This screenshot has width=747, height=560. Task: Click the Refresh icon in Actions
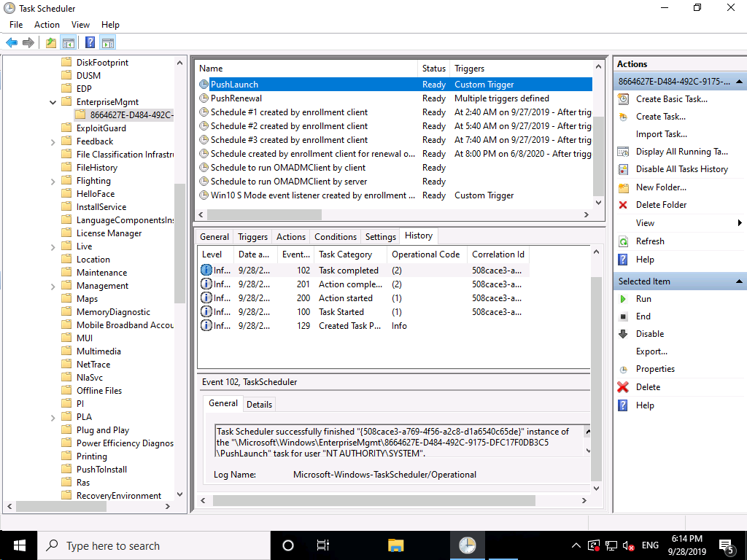pos(623,241)
